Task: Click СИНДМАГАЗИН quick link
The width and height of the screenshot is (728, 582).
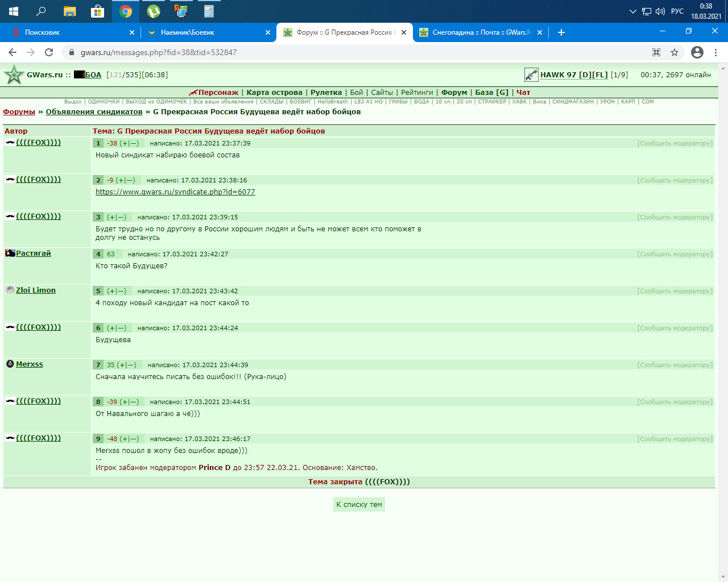Action: point(573,102)
